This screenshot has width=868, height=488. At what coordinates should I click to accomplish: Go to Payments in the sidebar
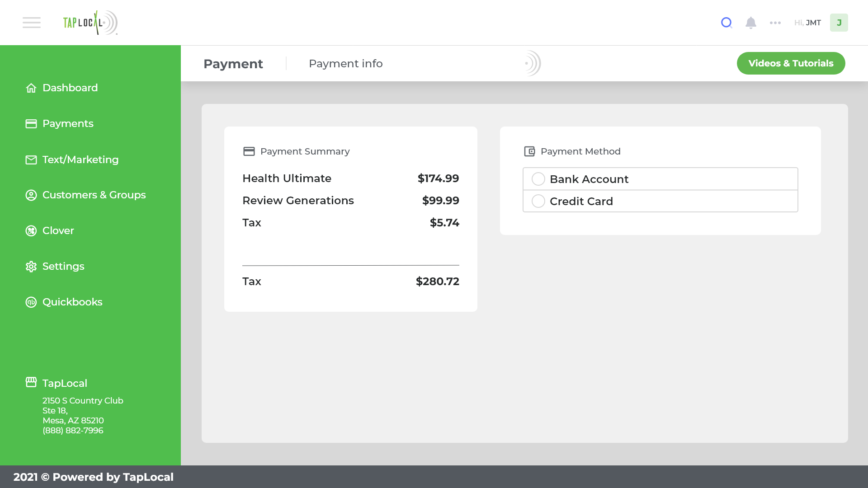[68, 123]
